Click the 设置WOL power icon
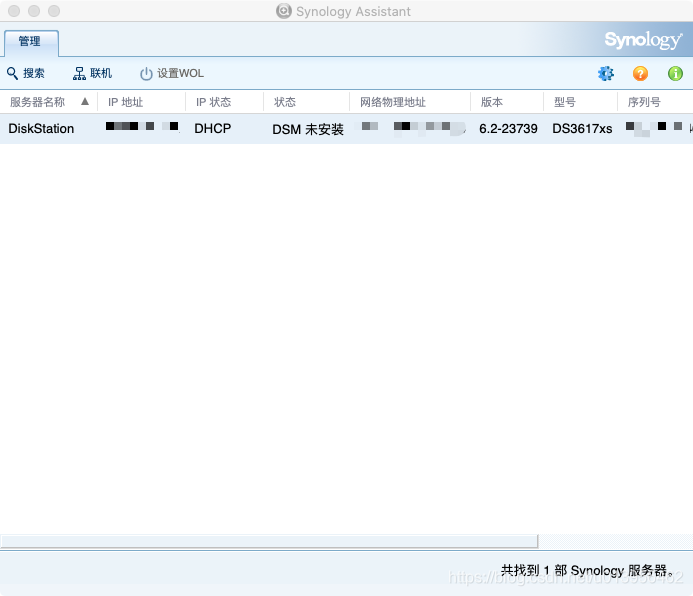 (146, 74)
